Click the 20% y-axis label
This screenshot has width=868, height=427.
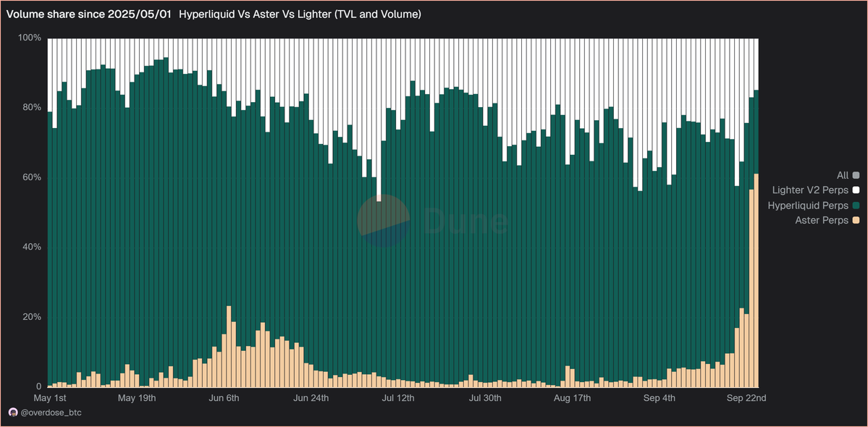[32, 317]
